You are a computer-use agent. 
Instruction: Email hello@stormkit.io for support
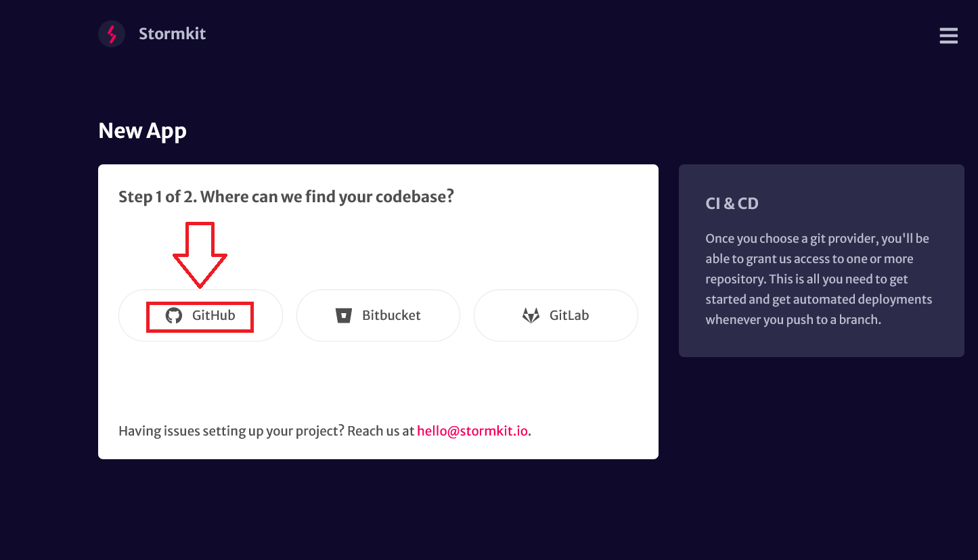pos(472,431)
